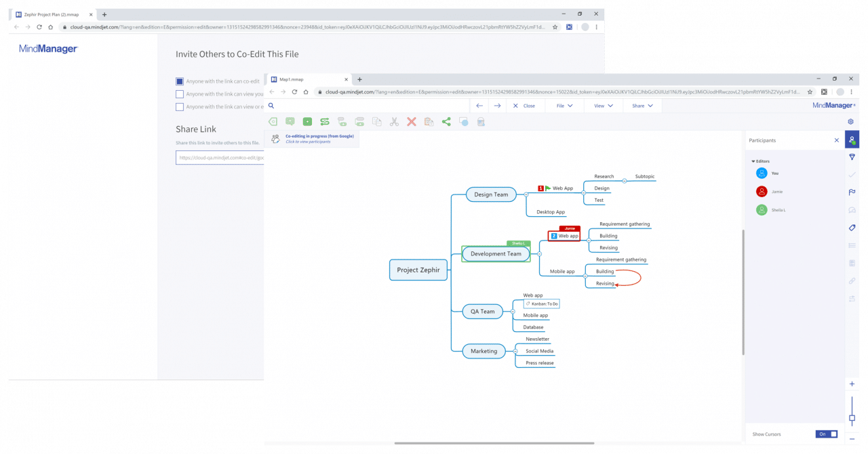Click the scissors cut icon
Image resolution: width=868 pixels, height=454 pixels.
(x=394, y=122)
